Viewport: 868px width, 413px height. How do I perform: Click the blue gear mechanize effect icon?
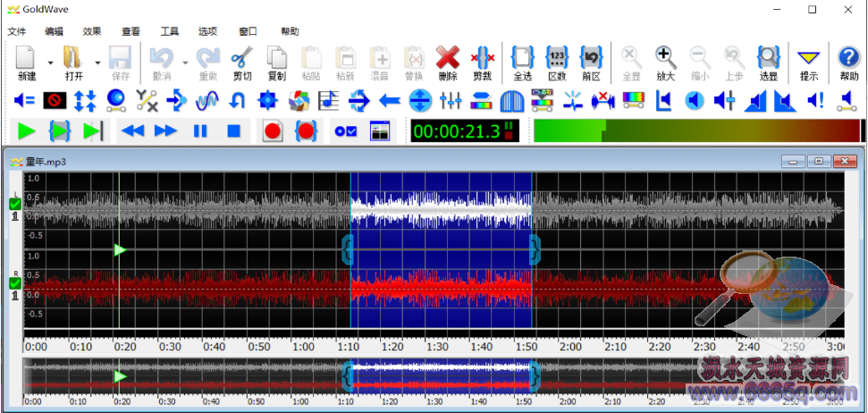coord(268,100)
